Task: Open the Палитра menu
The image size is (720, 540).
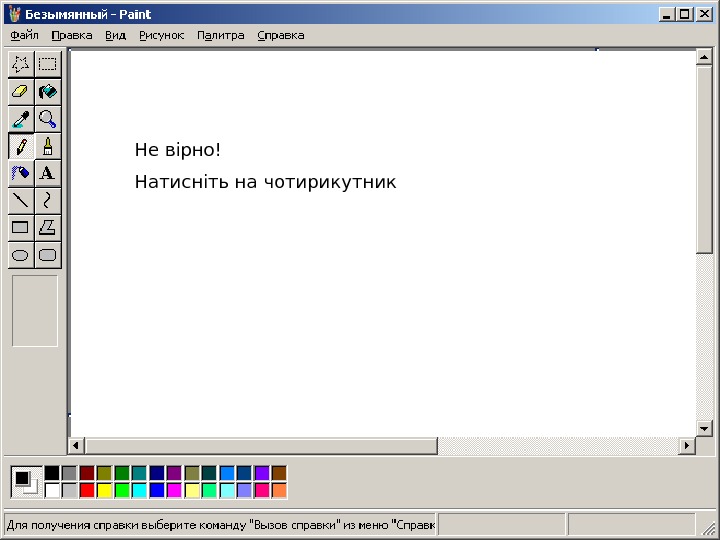Action: [x=220, y=35]
